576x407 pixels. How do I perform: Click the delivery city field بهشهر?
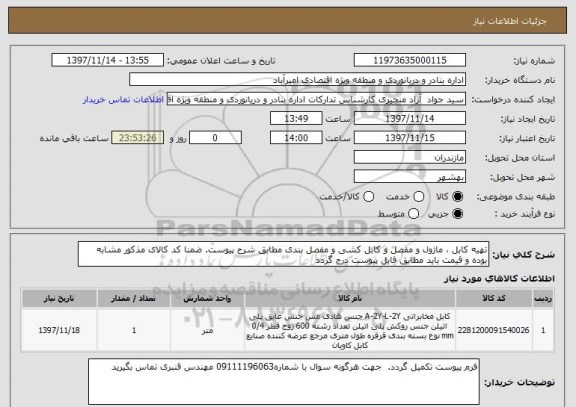coord(410,177)
